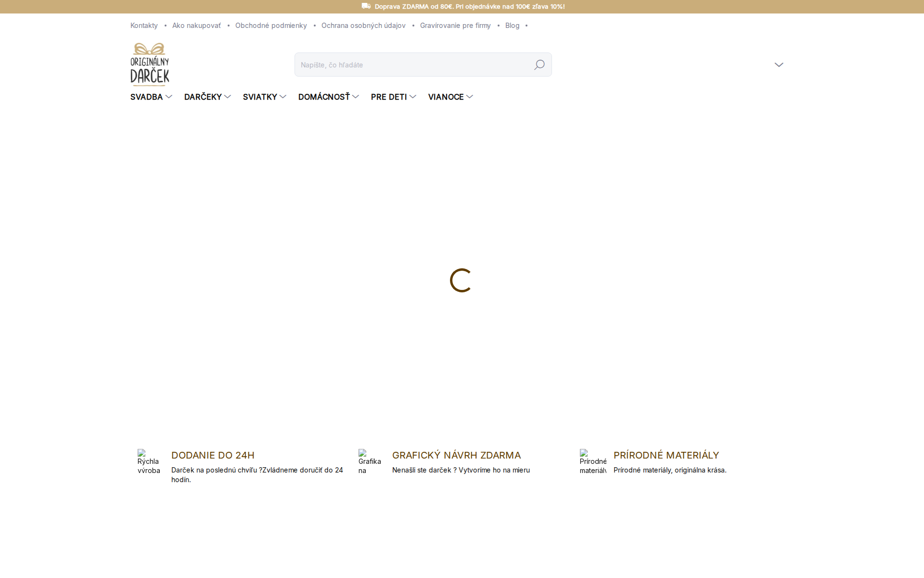
Task: Open the Gravírovanie pre firmy link
Action: [x=455, y=26]
